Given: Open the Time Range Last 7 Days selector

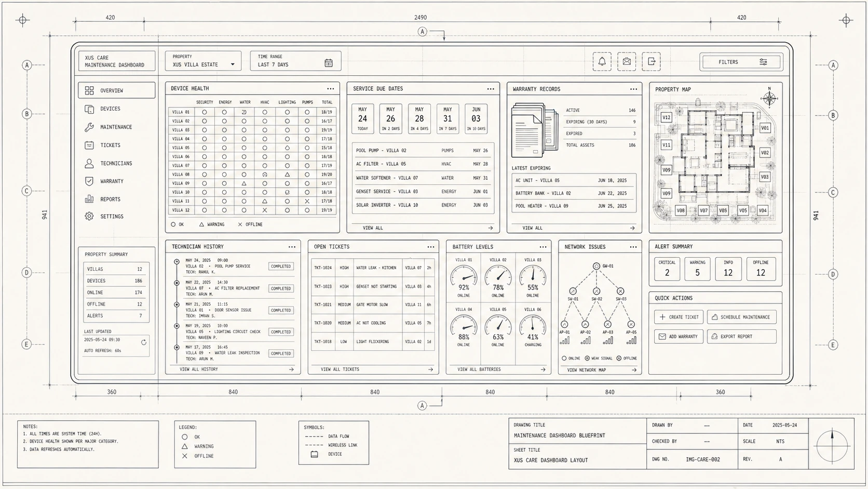Looking at the screenshot, I should [295, 61].
